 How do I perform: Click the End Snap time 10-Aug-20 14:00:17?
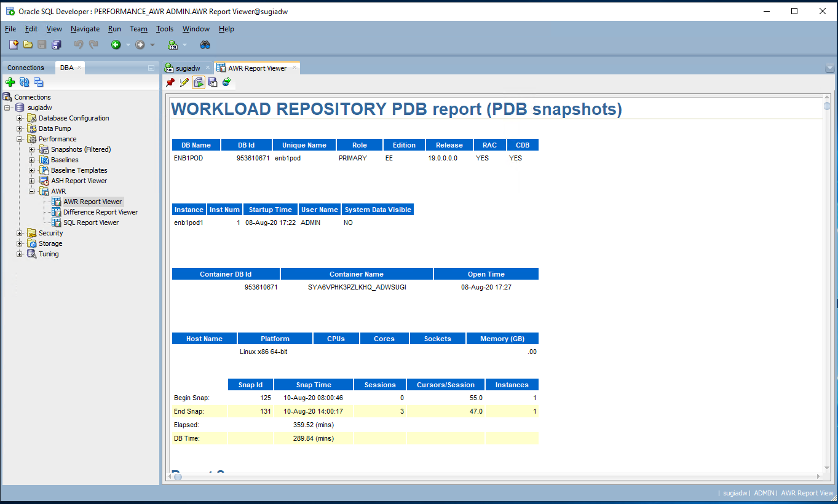point(313,411)
